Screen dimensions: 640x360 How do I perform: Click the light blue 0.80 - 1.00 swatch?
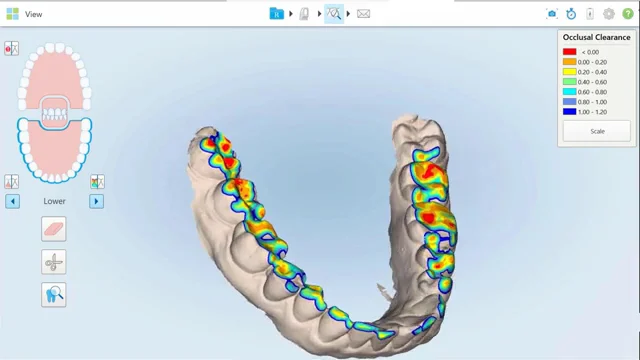click(x=569, y=102)
